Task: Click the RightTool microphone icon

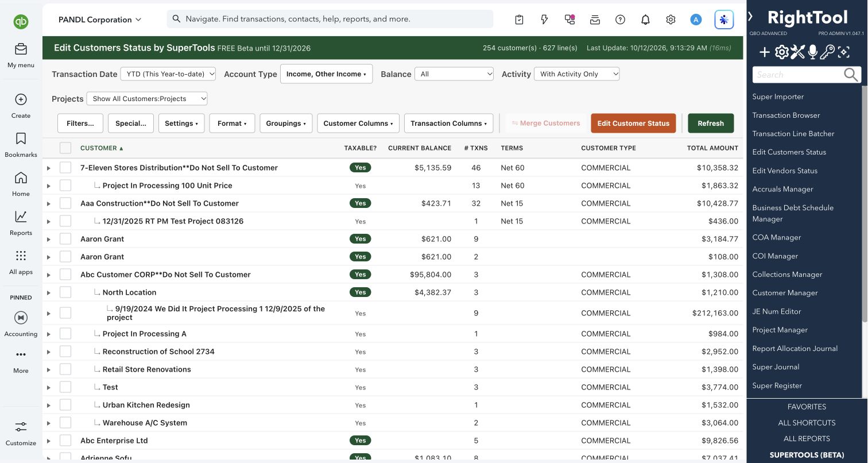Action: 812,53
